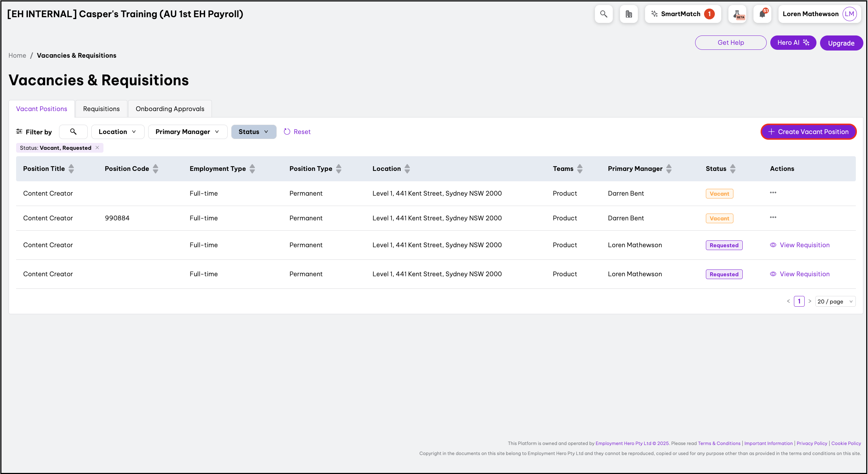
Task: Open actions ellipsis for first Content Creator
Action: click(773, 193)
